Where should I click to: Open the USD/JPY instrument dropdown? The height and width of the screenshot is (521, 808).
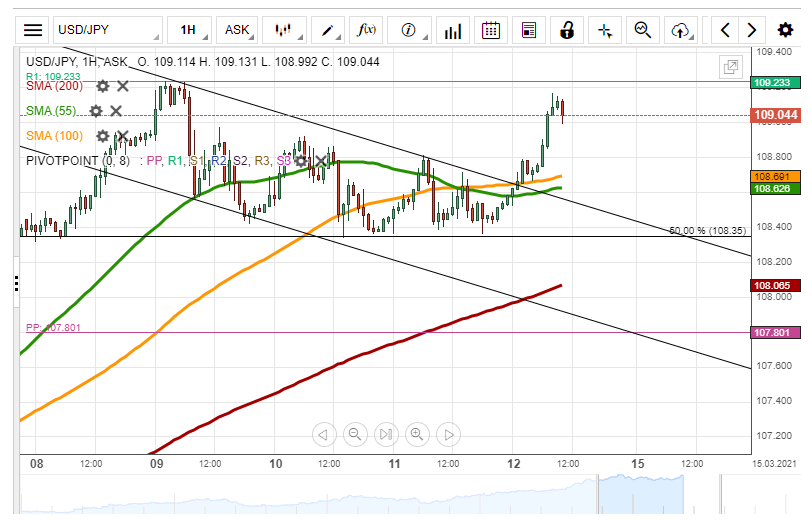click(x=108, y=30)
